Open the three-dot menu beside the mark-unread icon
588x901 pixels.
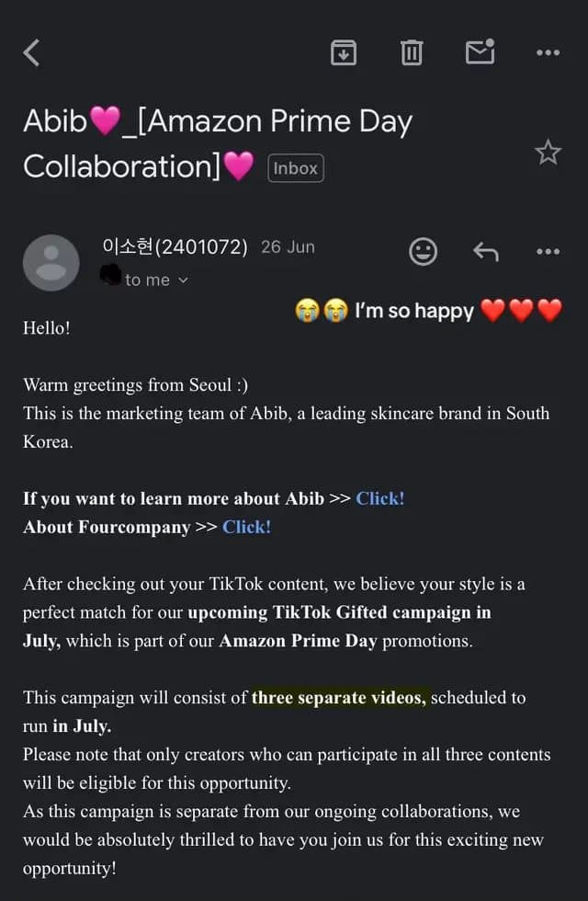[x=548, y=53]
